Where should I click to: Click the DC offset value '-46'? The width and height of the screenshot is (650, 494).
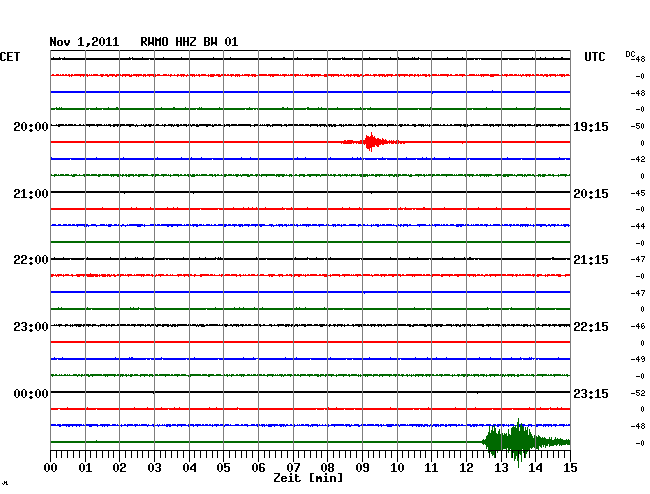tap(638, 326)
